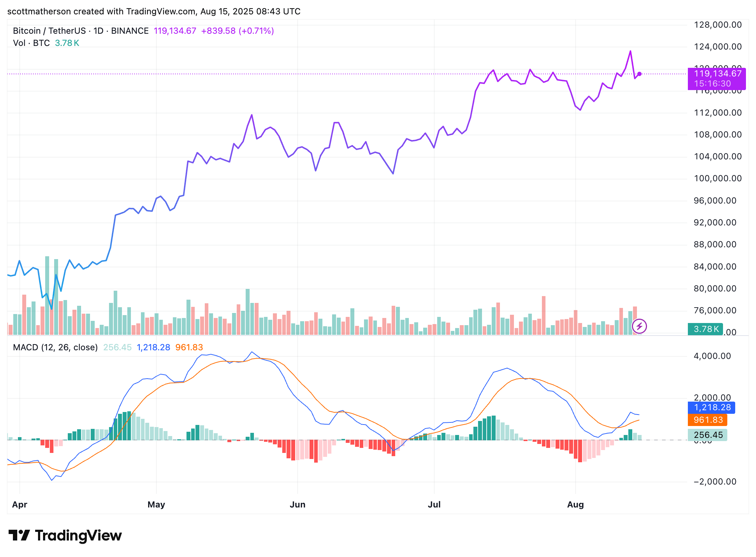Click the Aug label on time axis
Viewport: 756px width, 557px height.
coord(575,505)
